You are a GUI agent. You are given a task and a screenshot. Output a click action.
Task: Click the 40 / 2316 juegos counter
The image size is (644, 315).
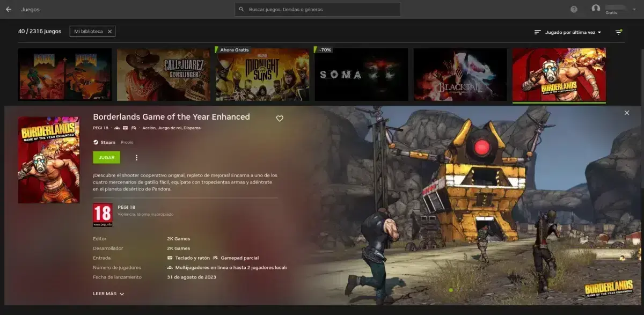pos(40,32)
